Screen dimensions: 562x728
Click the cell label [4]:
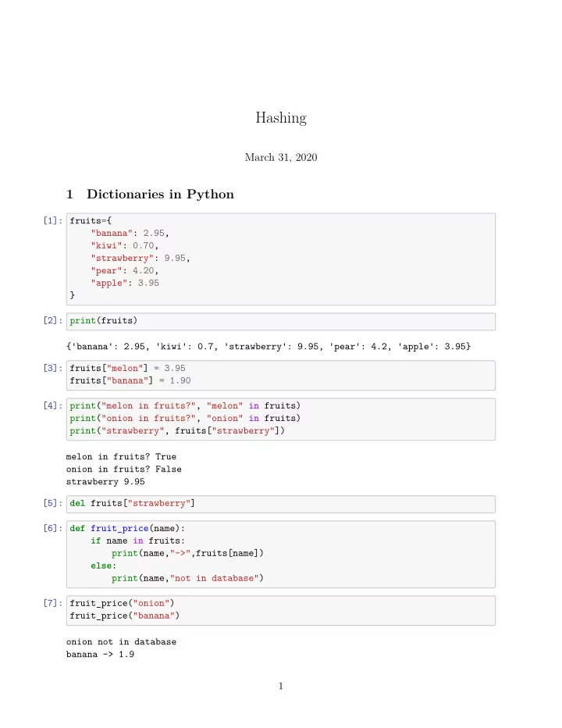53,405
